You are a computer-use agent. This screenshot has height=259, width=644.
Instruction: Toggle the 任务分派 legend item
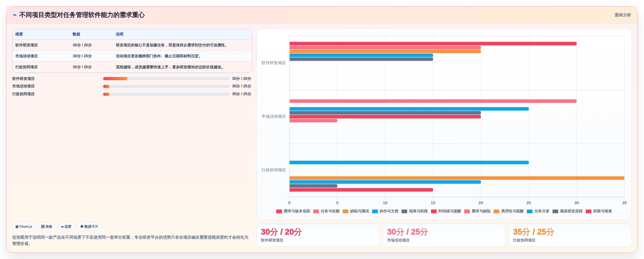[x=538, y=211]
